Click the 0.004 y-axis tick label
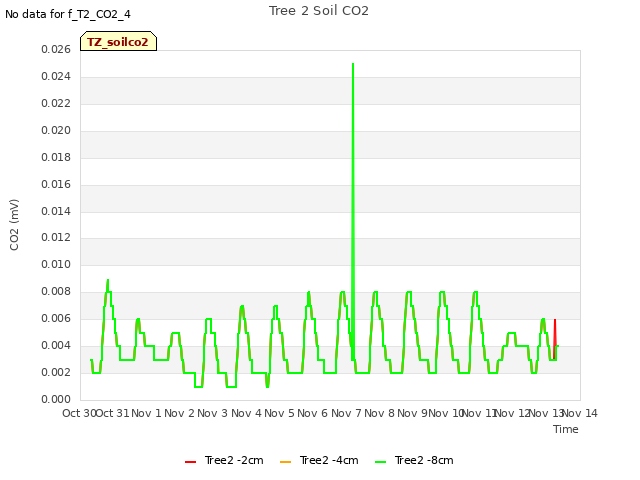 tap(56, 345)
